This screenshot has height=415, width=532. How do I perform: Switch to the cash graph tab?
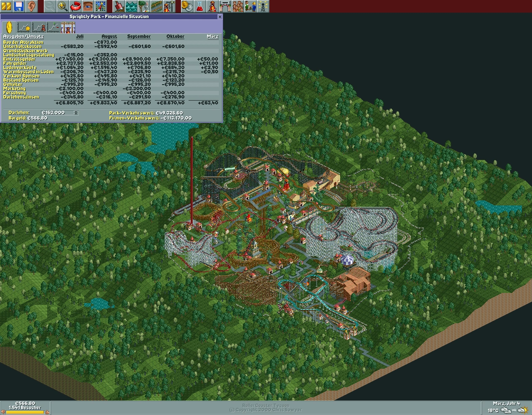tap(24, 27)
